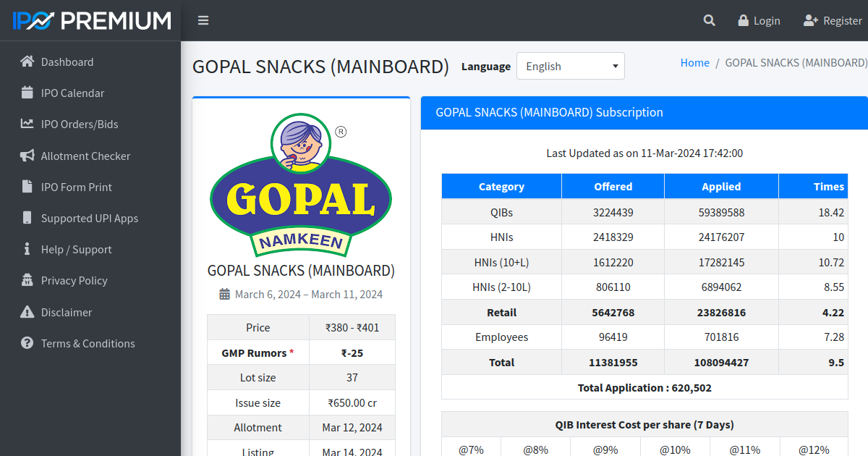Image resolution: width=868 pixels, height=456 pixels.
Task: Expand the English language combo box
Action: coord(570,66)
